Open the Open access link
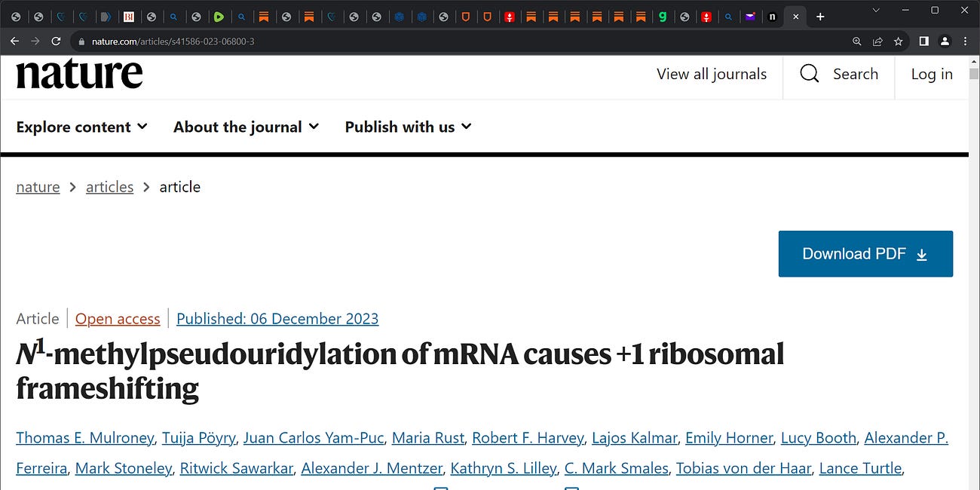The image size is (980, 490). click(x=118, y=318)
